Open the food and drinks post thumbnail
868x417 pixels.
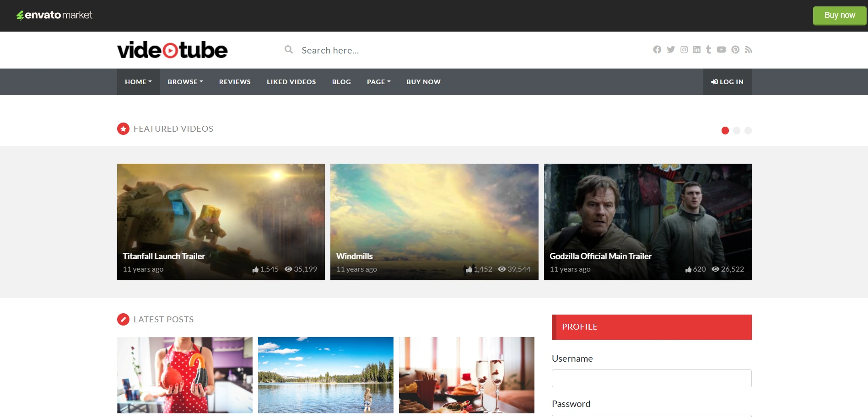click(x=467, y=375)
